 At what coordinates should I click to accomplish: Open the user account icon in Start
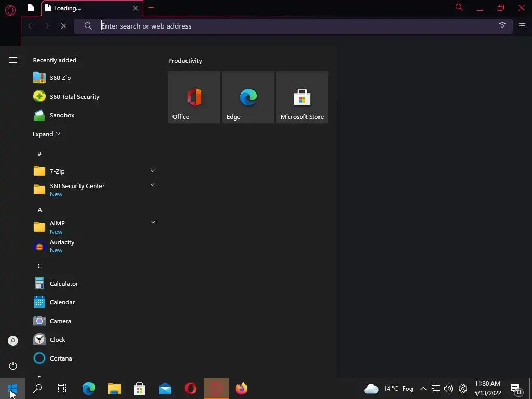tap(13, 341)
